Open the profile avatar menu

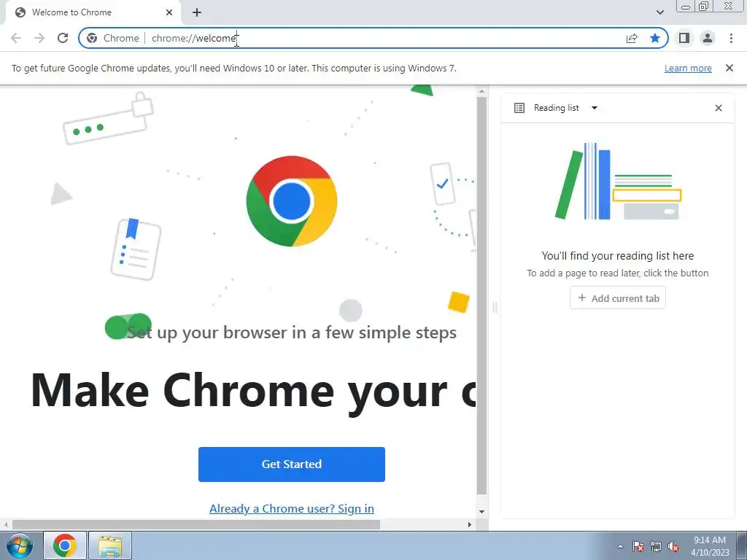[x=708, y=38]
